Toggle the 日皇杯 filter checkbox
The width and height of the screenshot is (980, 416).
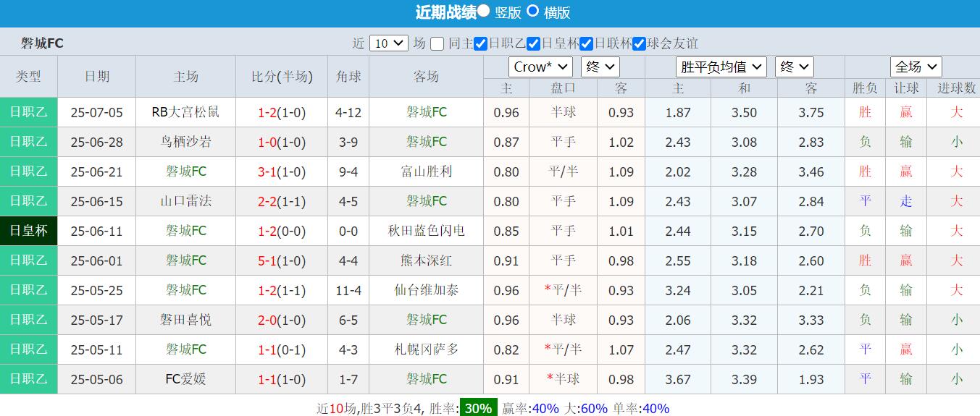[x=534, y=43]
